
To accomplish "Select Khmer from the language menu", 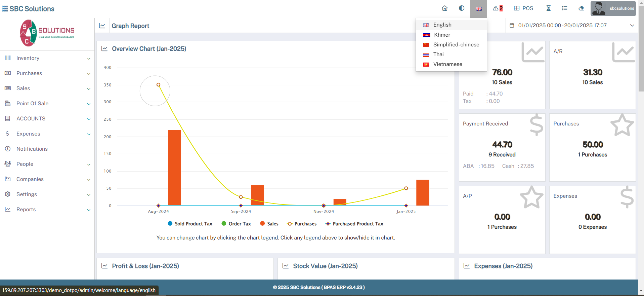I will (x=442, y=35).
